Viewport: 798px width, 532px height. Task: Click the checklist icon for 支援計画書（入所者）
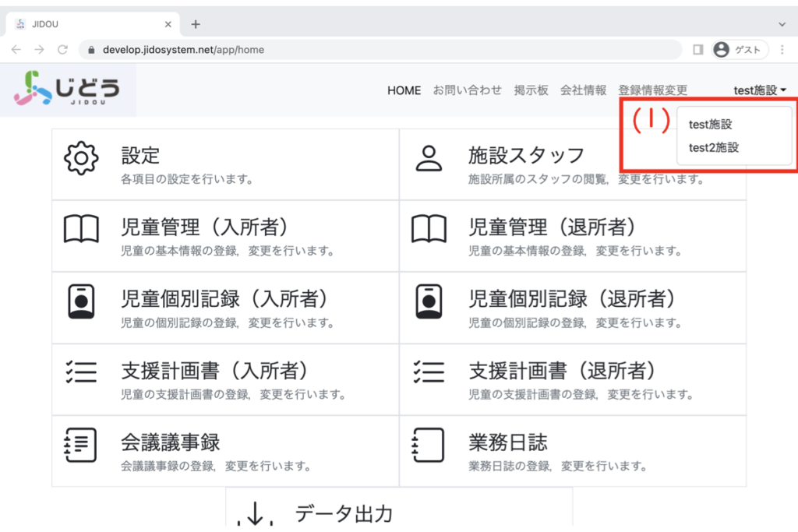point(80,373)
